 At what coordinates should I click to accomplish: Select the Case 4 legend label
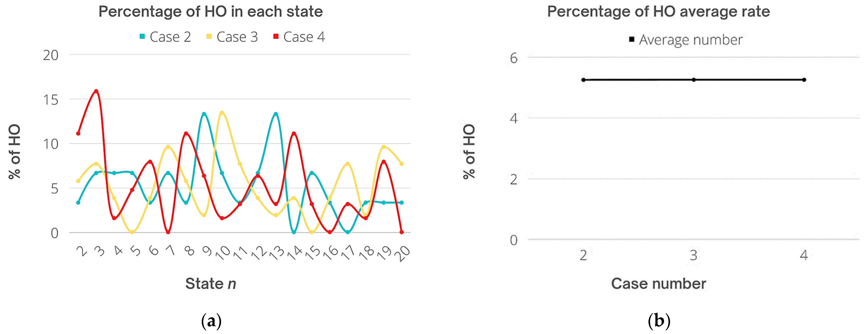tap(304, 37)
